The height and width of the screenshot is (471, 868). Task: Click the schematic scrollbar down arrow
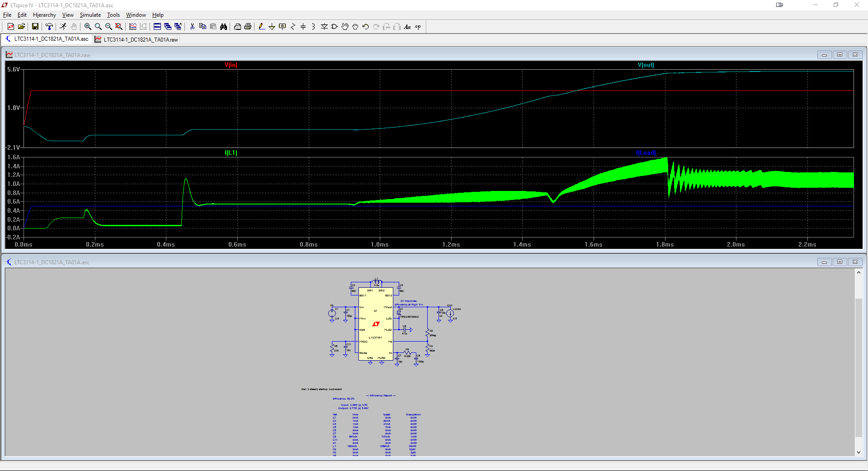point(859,452)
